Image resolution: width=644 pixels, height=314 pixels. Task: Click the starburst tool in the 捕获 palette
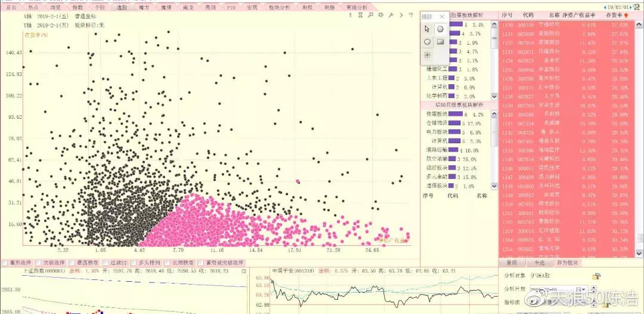point(427,55)
